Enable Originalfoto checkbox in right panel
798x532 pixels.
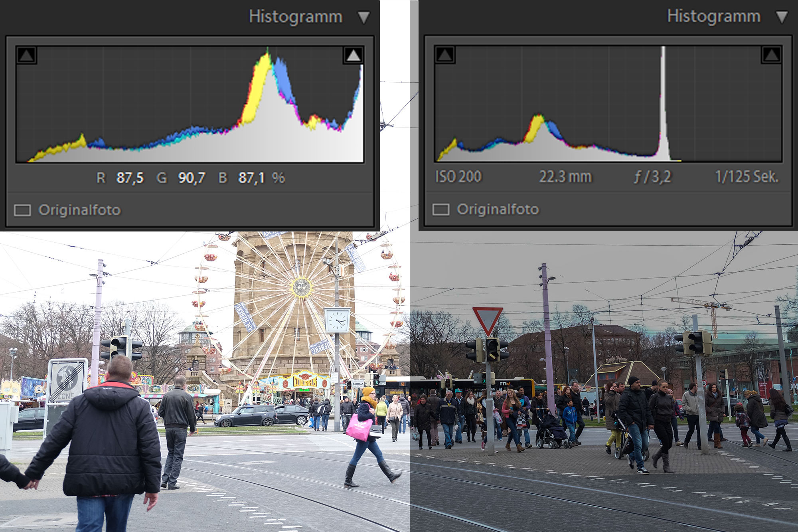[441, 209]
